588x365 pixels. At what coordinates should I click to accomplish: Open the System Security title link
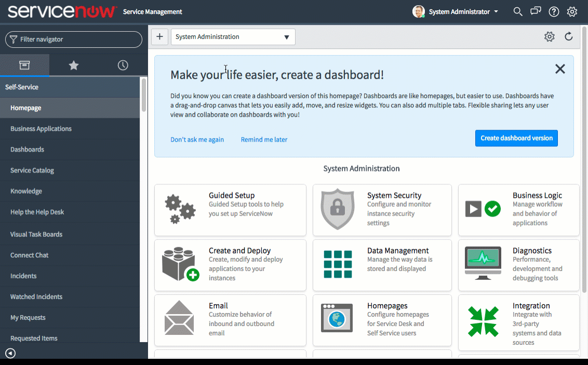coord(394,195)
